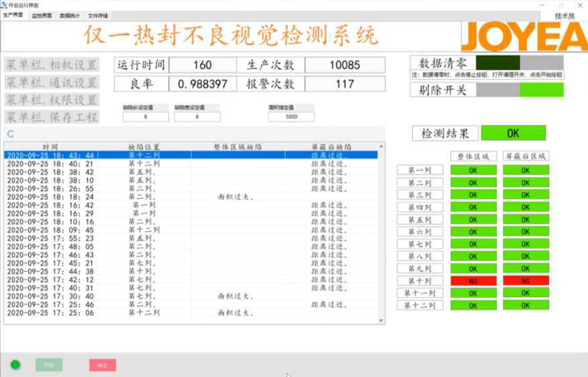
Task: Select the row dated 2020-09-25 17:44:38
Action: tap(191, 271)
